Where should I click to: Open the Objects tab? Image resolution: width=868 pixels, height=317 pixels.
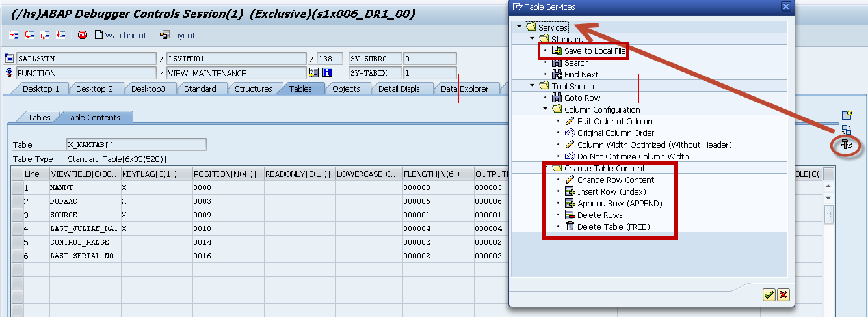point(346,89)
